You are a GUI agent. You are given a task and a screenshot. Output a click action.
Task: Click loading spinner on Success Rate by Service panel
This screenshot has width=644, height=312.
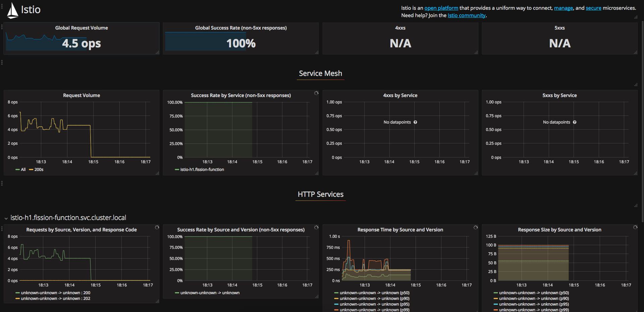(x=316, y=93)
